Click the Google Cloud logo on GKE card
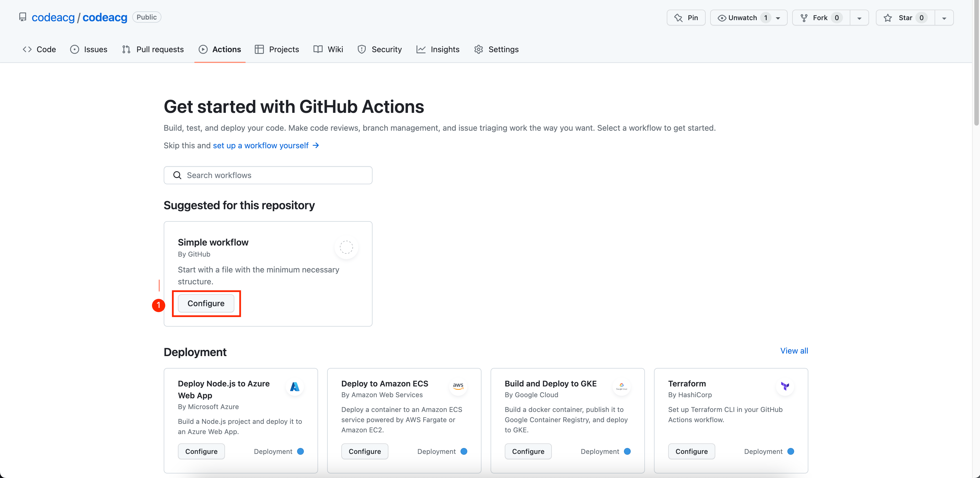Screen dimensions: 980x478 (x=621, y=386)
